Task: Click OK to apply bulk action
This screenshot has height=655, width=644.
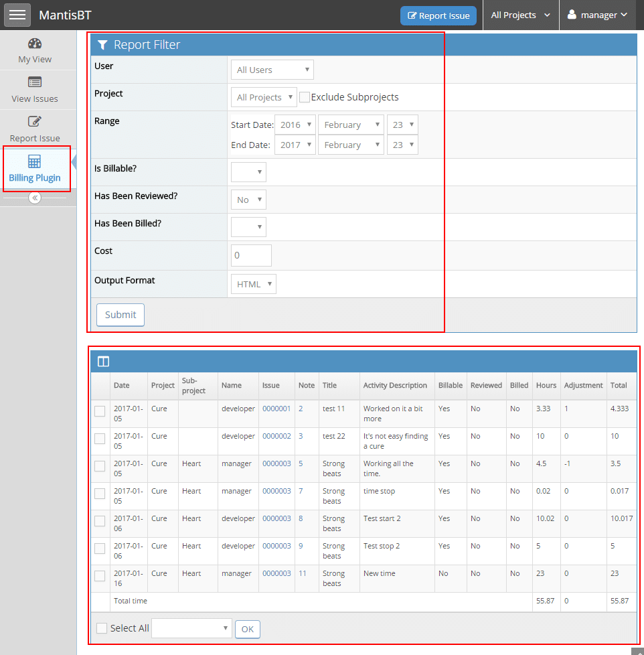Action: coord(248,629)
